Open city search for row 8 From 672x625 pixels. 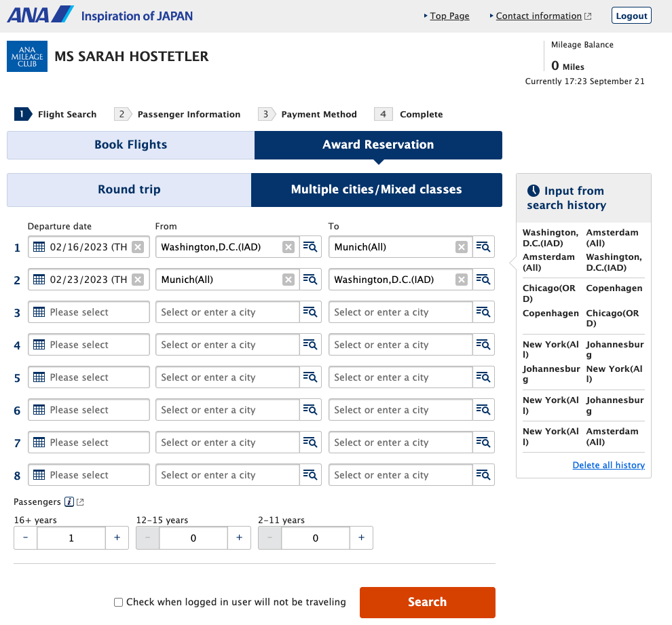310,474
